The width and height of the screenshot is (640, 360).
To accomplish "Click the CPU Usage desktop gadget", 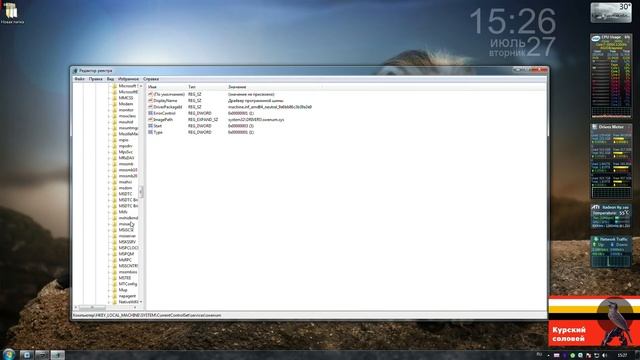I will click(x=611, y=76).
